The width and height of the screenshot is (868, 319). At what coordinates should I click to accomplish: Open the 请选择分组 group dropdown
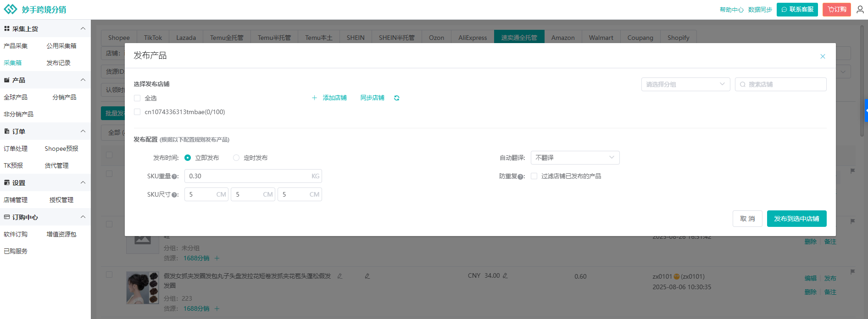(x=685, y=84)
